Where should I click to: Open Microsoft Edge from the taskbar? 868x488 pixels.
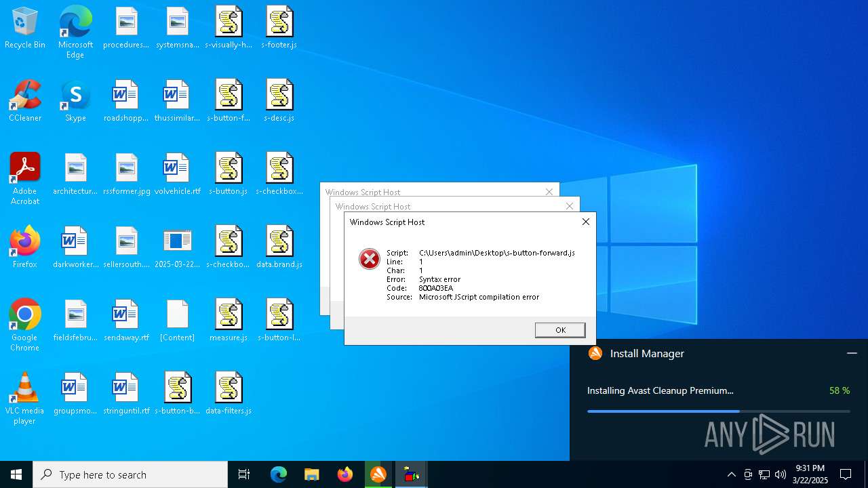click(x=279, y=474)
